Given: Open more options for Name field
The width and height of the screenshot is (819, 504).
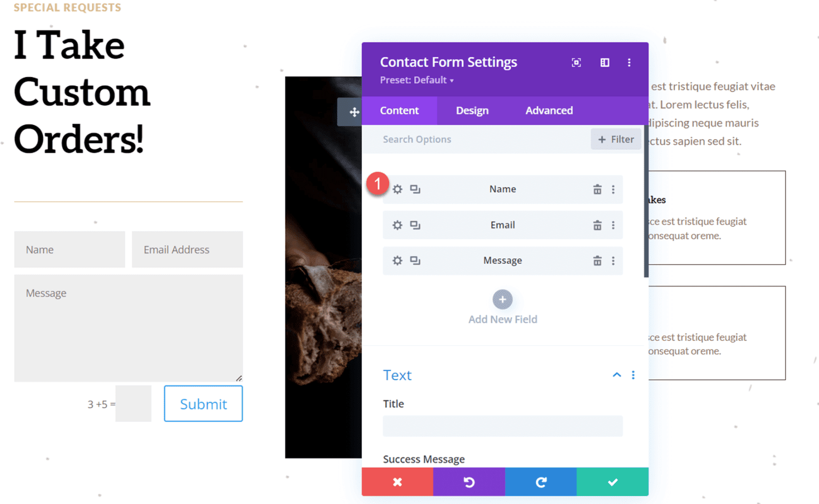Looking at the screenshot, I should [613, 189].
